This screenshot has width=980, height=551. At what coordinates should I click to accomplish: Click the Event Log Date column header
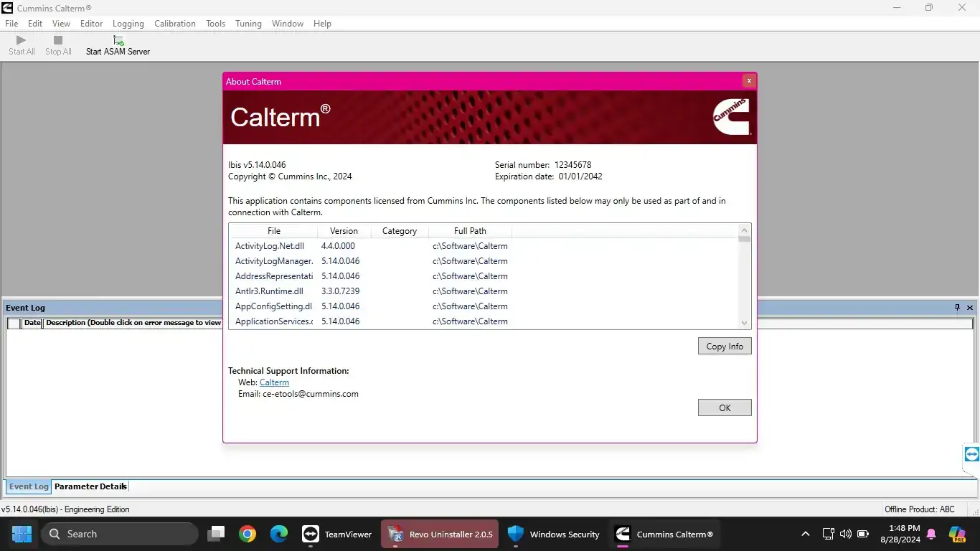(x=32, y=323)
